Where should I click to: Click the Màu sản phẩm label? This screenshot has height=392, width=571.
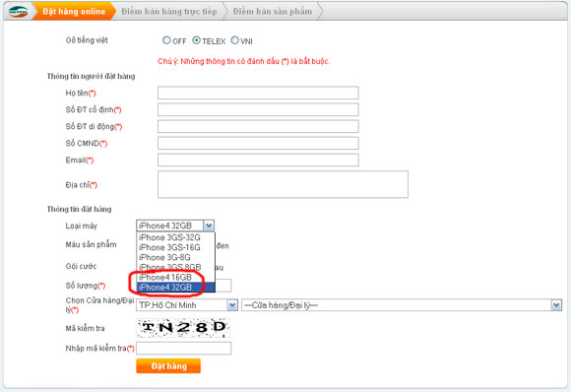click(x=91, y=244)
